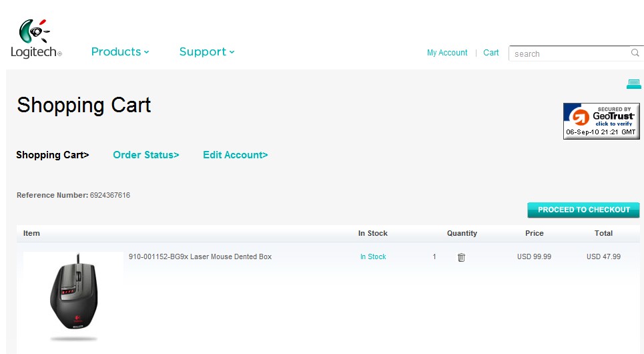Select the Shopping Cart tab

pyautogui.click(x=53, y=155)
